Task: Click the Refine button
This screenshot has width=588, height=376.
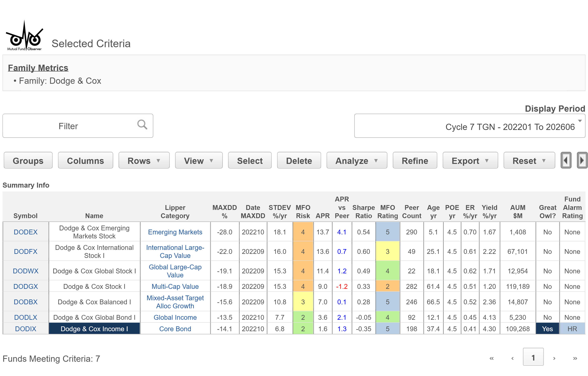Action: click(415, 160)
